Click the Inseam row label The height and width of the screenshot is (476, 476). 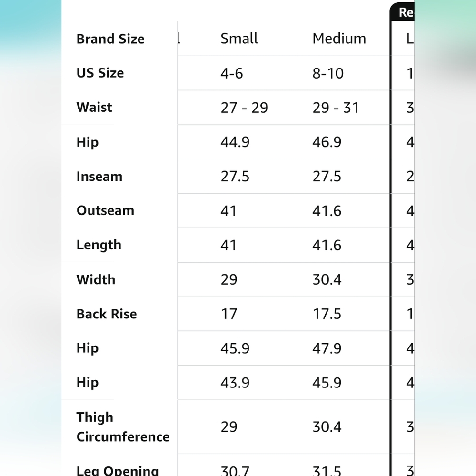[x=99, y=177]
